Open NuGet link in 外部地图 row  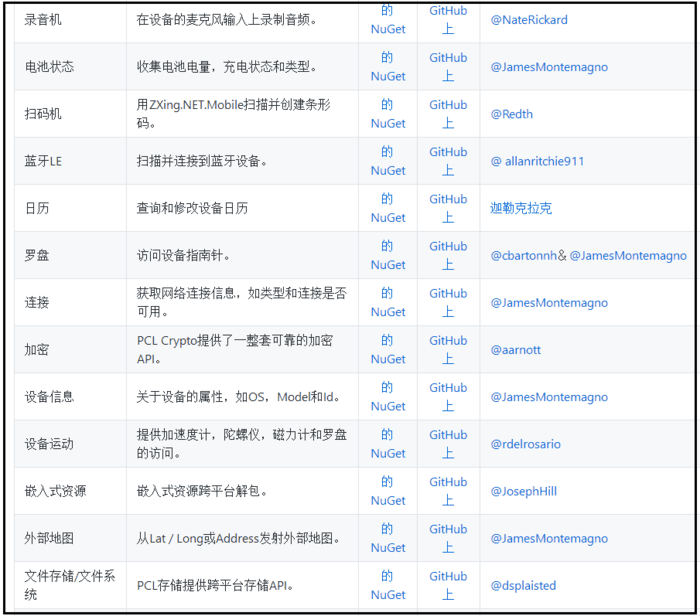(x=388, y=538)
